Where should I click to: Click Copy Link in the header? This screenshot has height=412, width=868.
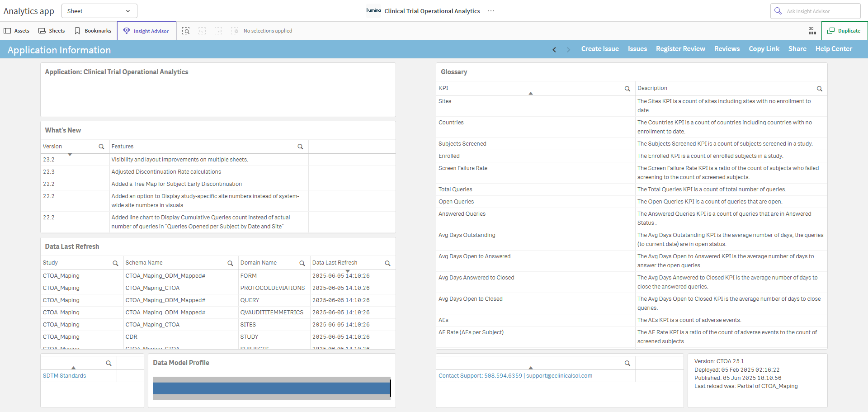tap(764, 49)
